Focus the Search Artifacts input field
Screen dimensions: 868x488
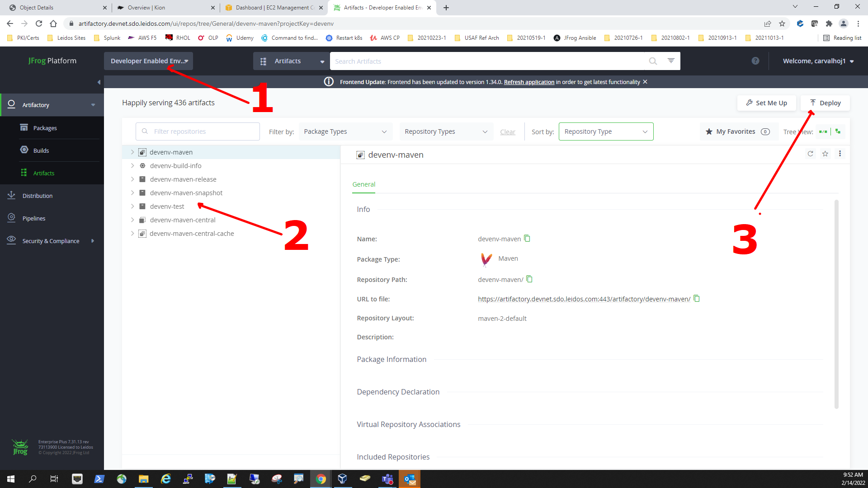(x=488, y=61)
